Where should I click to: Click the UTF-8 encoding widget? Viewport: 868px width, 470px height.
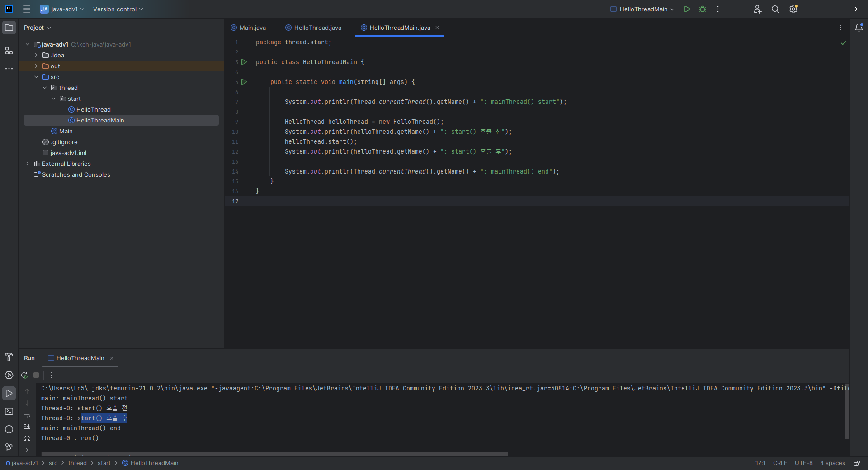pyautogui.click(x=803, y=463)
